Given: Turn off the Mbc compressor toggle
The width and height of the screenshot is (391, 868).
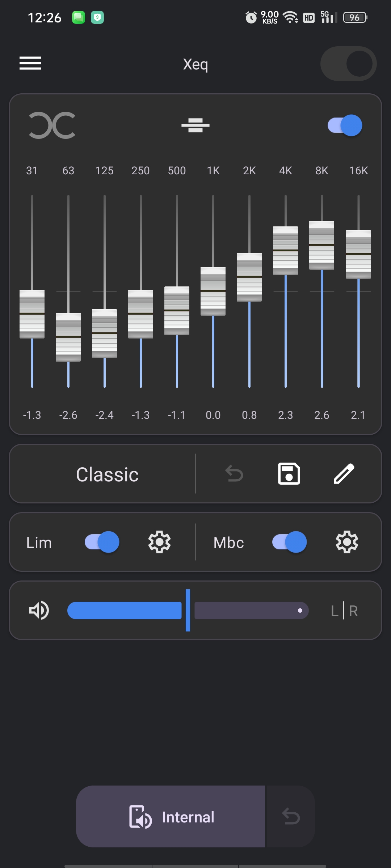Looking at the screenshot, I should [x=290, y=542].
